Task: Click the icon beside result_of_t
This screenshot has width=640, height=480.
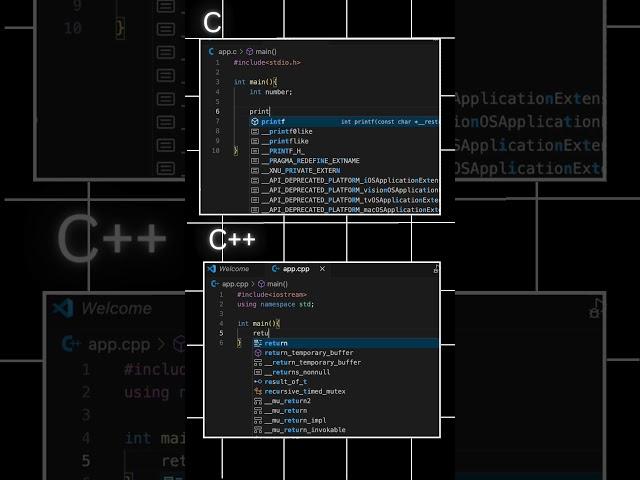Action: point(258,382)
